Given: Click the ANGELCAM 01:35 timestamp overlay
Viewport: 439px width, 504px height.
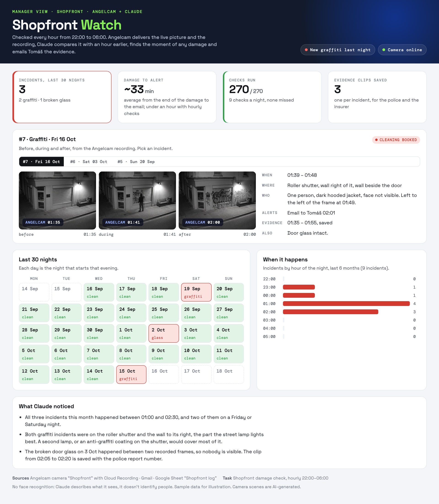Looking at the screenshot, I should click(43, 222).
